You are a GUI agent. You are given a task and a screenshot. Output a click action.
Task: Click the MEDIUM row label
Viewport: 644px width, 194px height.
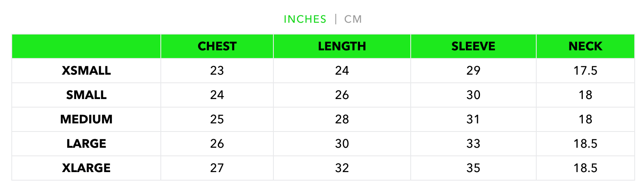[x=86, y=119]
